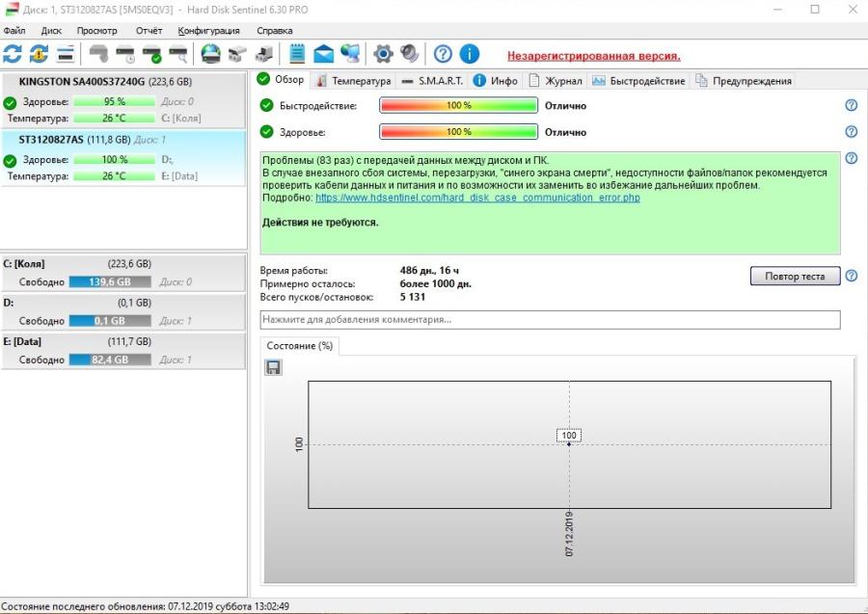This screenshot has width=868, height=614.
Task: Open the hdsentinel.com communication error link
Action: (477, 198)
